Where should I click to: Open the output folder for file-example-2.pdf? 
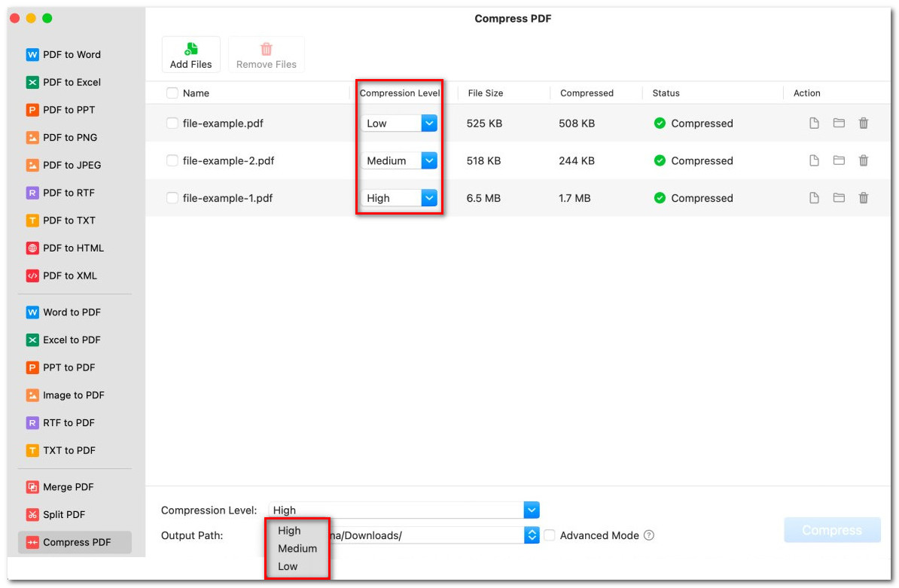click(839, 160)
